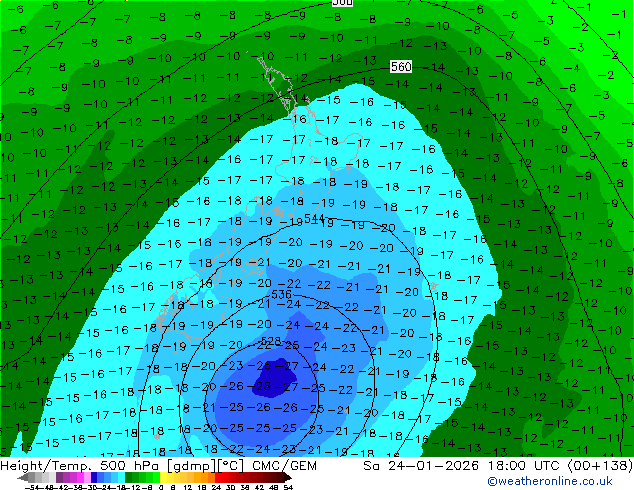Click the 18:00 UTC forecast time
The image size is (634, 490).
click(525, 466)
